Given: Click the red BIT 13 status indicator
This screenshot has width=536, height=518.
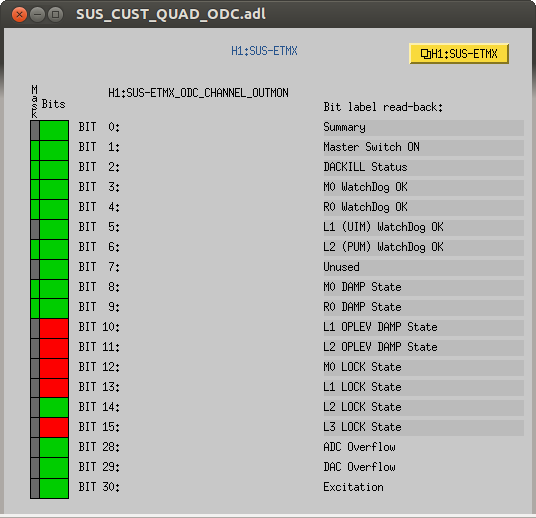Looking at the screenshot, I should (54, 388).
